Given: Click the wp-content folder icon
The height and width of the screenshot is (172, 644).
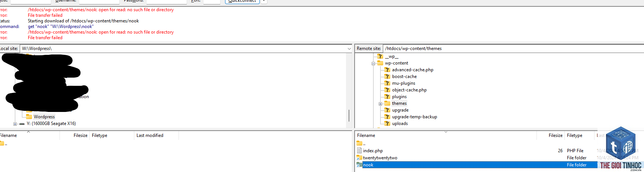Looking at the screenshot, I should coord(380,63).
